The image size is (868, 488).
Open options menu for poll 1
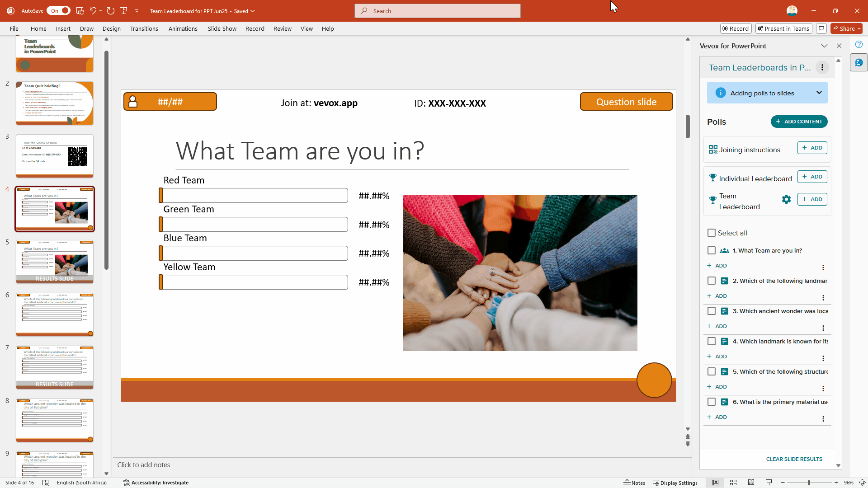click(823, 267)
